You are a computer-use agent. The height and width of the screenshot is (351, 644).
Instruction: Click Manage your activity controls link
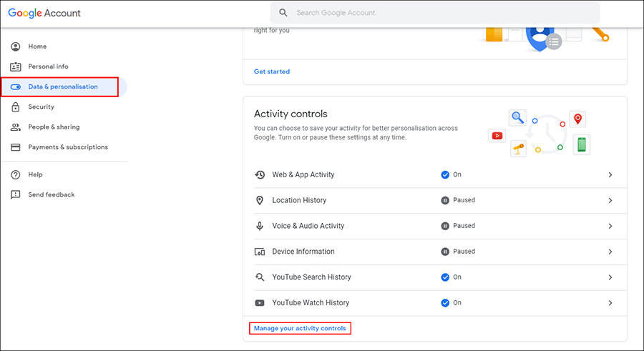coord(300,328)
